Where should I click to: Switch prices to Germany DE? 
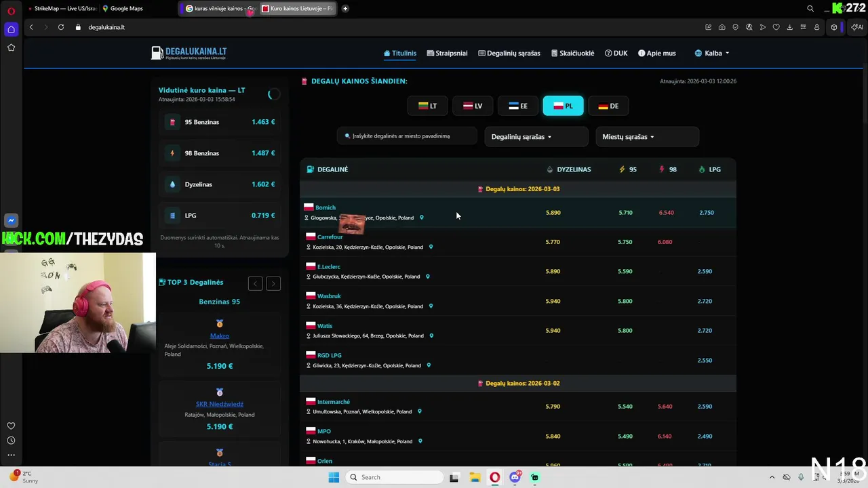click(x=608, y=106)
